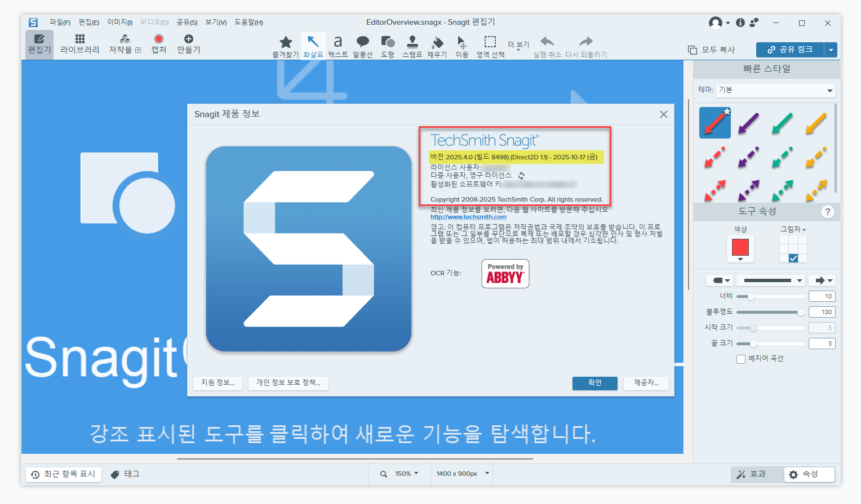Expand the Shadow (그림자) options arrow
Screen dimensions: 861x504
(804, 230)
